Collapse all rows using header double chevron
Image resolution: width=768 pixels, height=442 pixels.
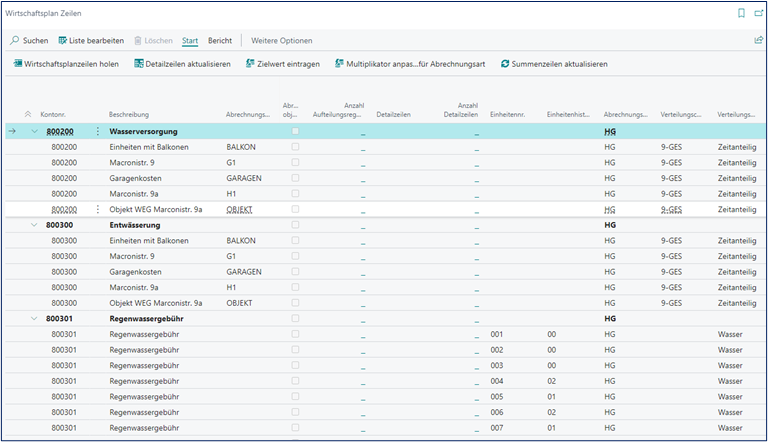click(x=27, y=115)
